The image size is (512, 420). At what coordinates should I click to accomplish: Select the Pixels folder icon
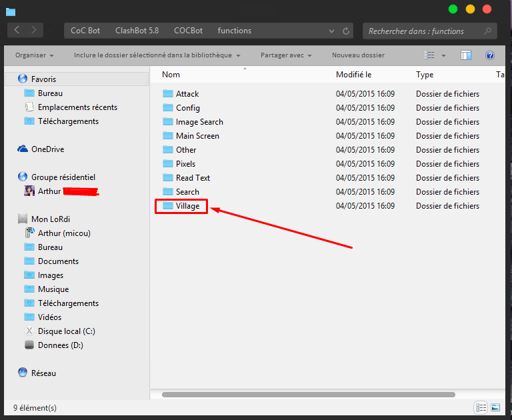click(168, 163)
